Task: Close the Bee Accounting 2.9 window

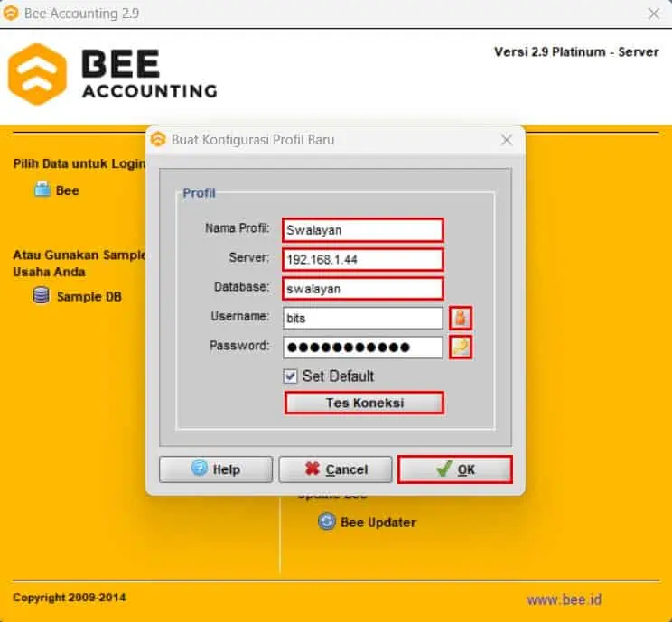Action: pyautogui.click(x=654, y=14)
